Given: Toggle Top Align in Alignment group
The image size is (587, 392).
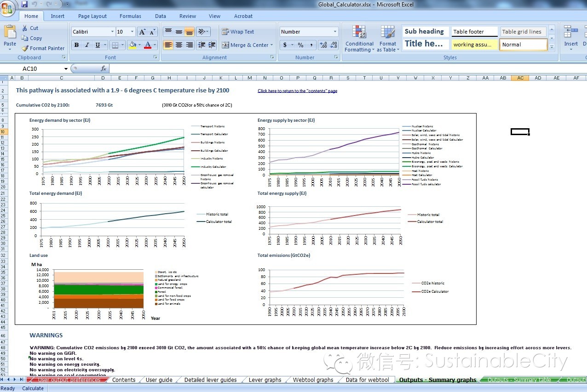Looking at the screenshot, I should [168, 32].
